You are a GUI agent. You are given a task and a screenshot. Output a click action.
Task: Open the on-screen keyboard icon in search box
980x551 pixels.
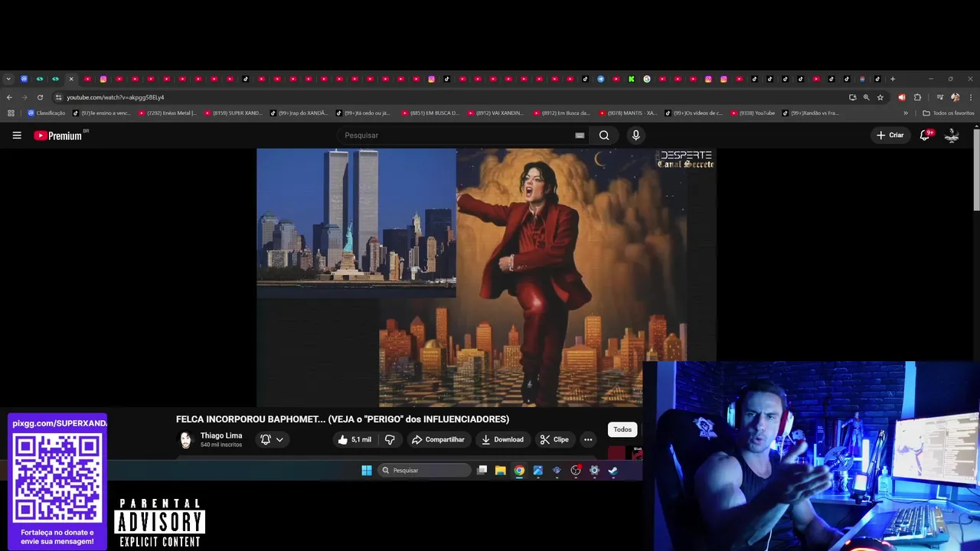point(580,135)
